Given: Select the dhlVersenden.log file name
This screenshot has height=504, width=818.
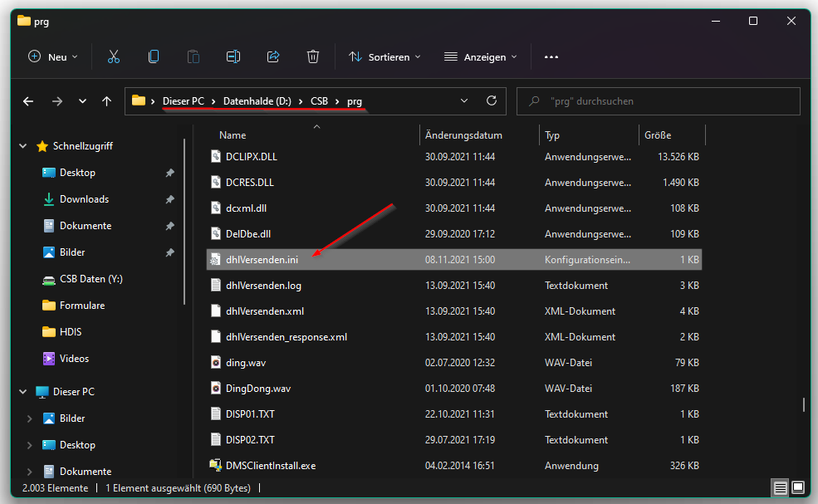Looking at the screenshot, I should tap(263, 286).
